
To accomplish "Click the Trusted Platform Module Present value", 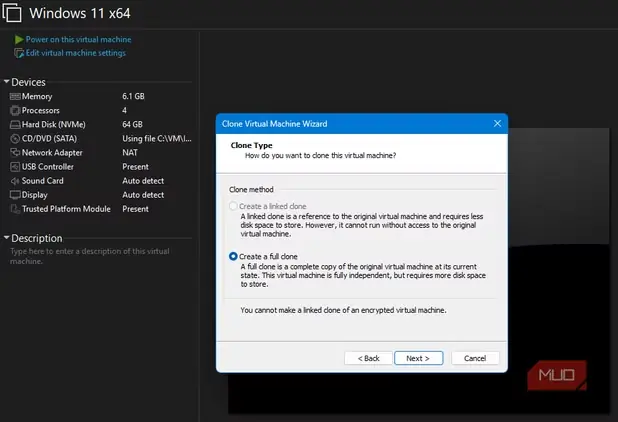I will (x=136, y=209).
